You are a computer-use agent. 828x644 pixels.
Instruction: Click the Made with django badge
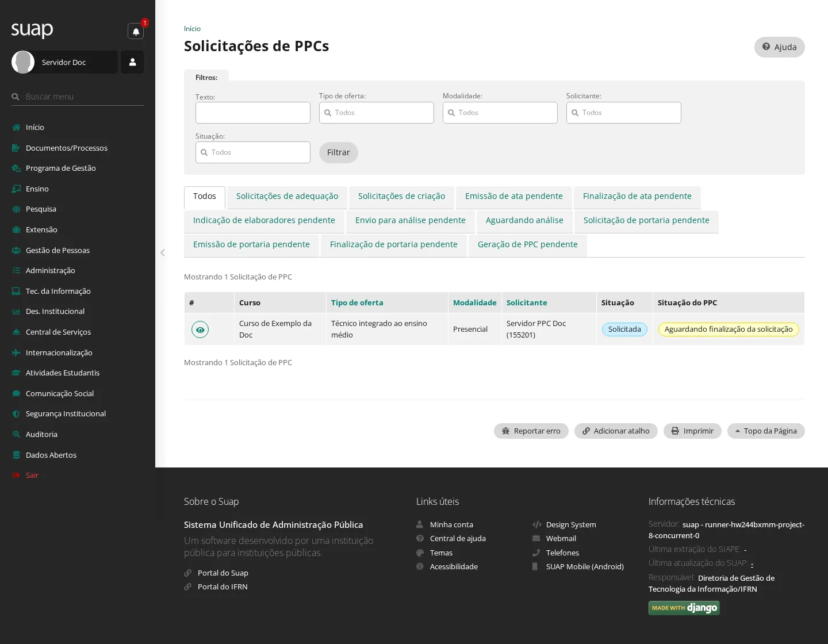[684, 608]
